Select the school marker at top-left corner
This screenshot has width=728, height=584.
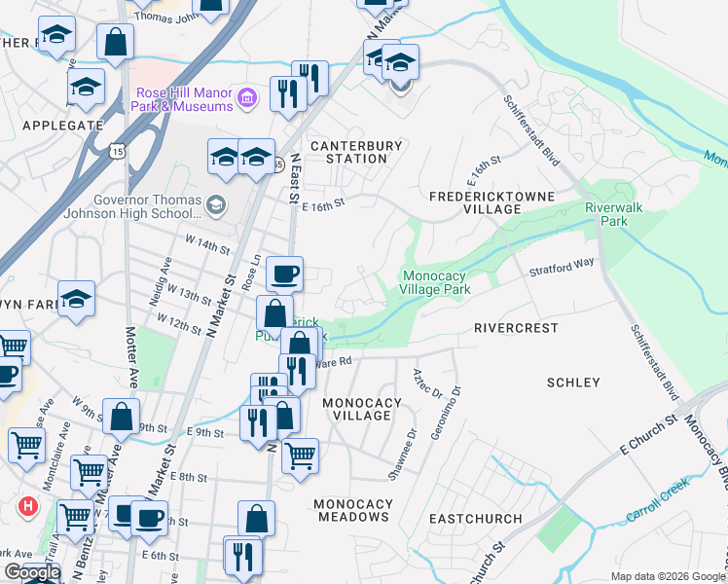click(56, 36)
